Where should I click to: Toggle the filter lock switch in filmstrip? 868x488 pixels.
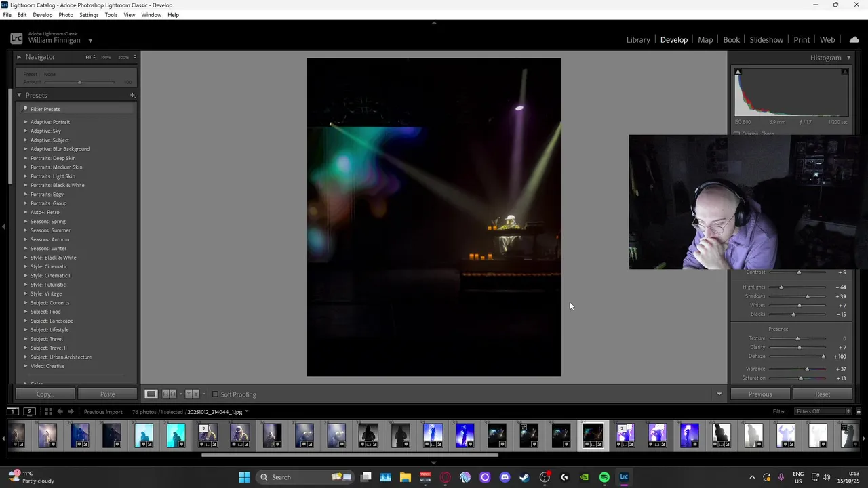tap(857, 411)
